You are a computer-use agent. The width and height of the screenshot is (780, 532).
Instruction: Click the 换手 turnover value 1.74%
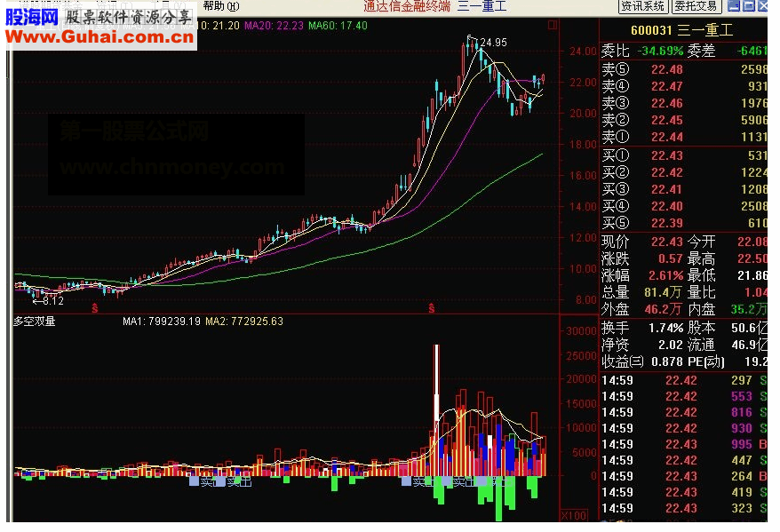click(x=666, y=328)
